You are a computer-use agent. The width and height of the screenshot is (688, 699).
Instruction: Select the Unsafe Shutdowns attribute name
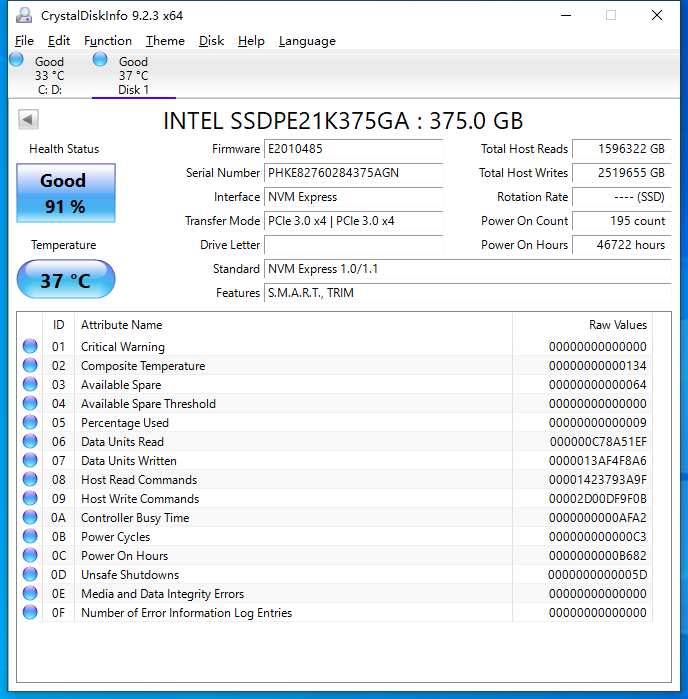click(x=130, y=575)
